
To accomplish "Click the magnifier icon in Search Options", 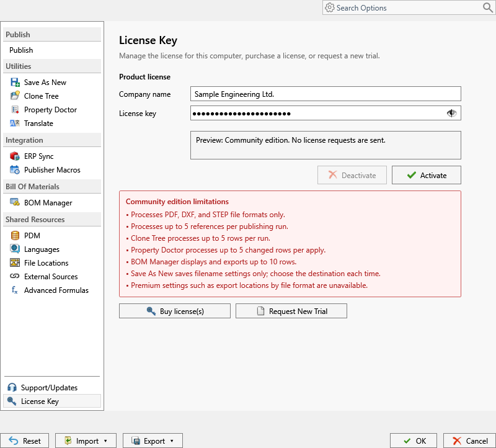I will pyautogui.click(x=487, y=7).
